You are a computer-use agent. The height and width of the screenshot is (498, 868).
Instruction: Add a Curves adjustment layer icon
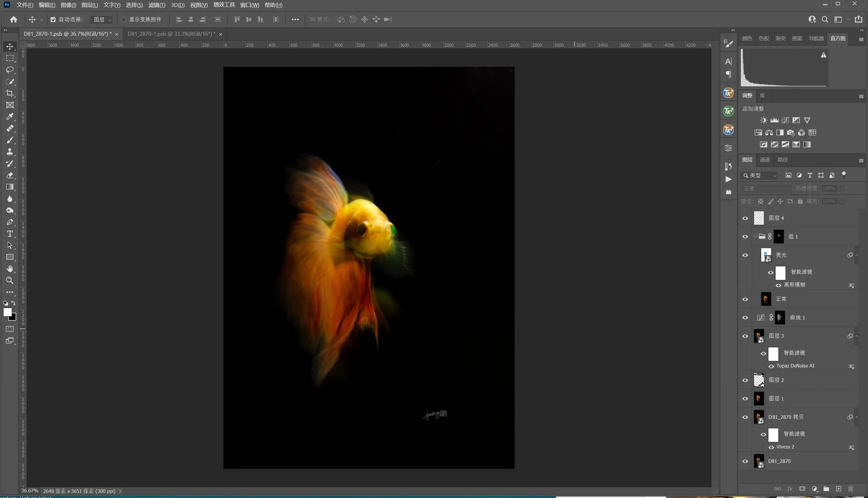pyautogui.click(x=785, y=120)
